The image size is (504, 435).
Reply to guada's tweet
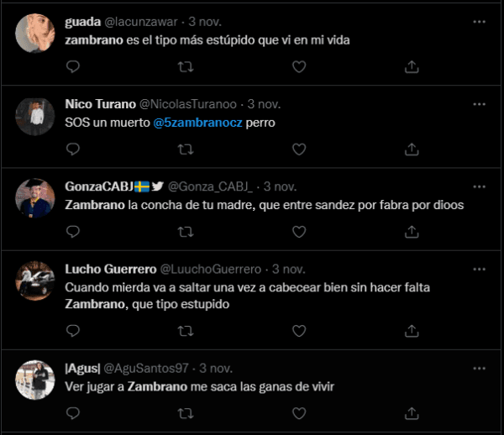pyautogui.click(x=73, y=66)
